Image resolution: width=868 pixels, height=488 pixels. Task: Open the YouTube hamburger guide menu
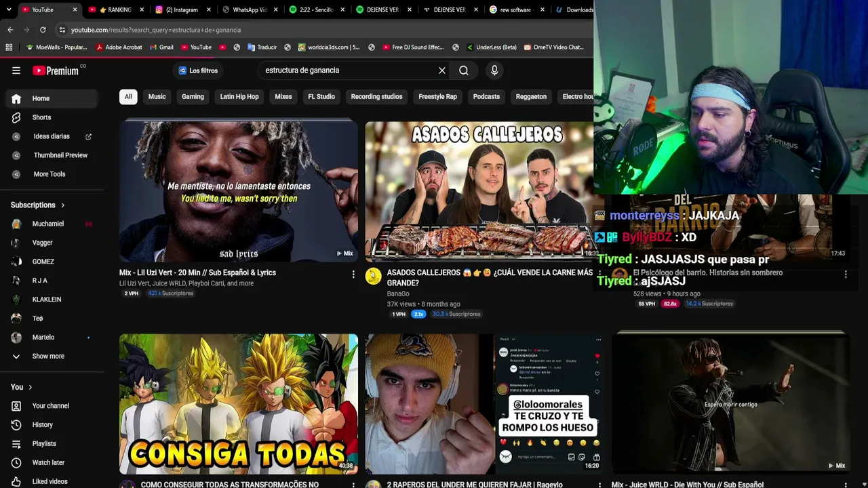tap(16, 70)
